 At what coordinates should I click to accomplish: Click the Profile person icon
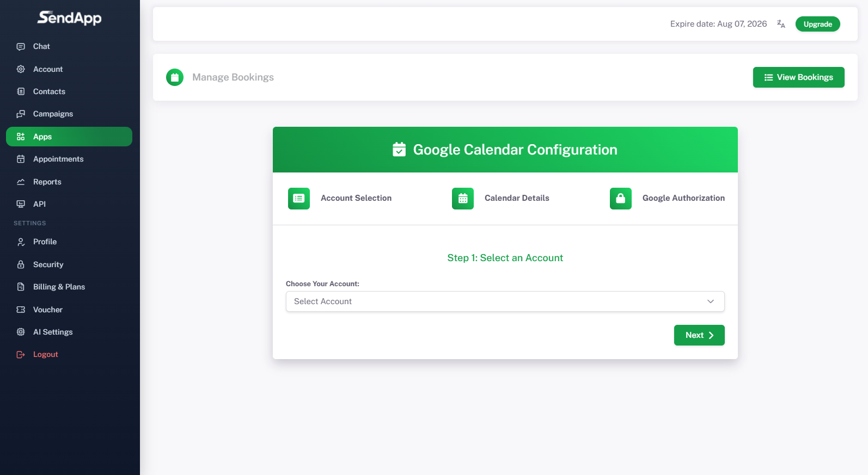[21, 242]
